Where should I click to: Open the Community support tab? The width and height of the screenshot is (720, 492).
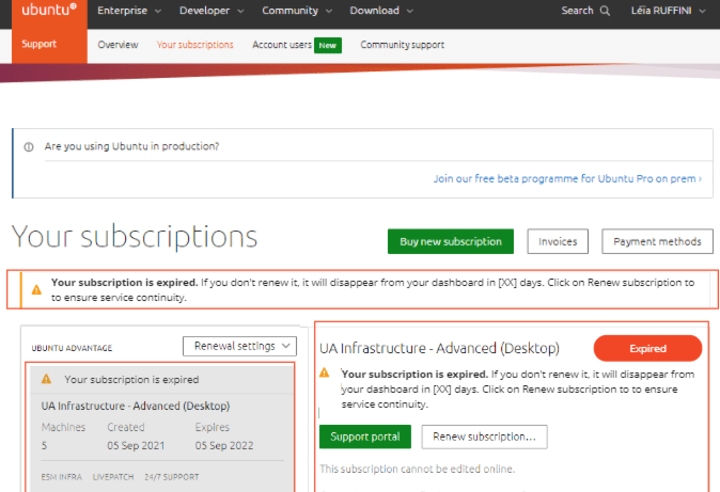click(x=402, y=45)
